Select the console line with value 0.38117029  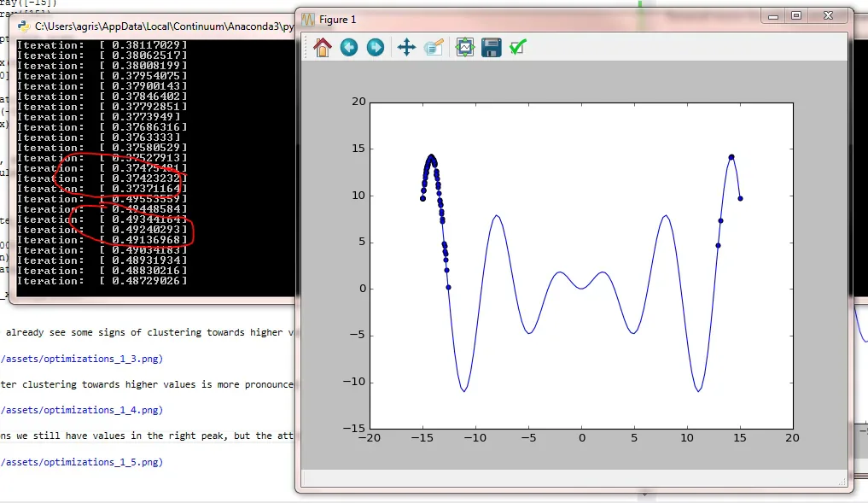[x=102, y=45]
